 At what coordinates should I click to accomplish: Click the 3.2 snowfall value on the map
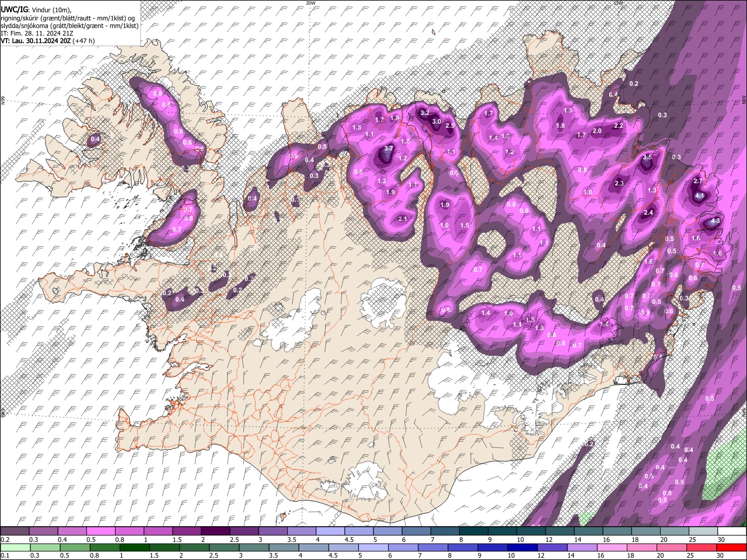click(x=425, y=113)
